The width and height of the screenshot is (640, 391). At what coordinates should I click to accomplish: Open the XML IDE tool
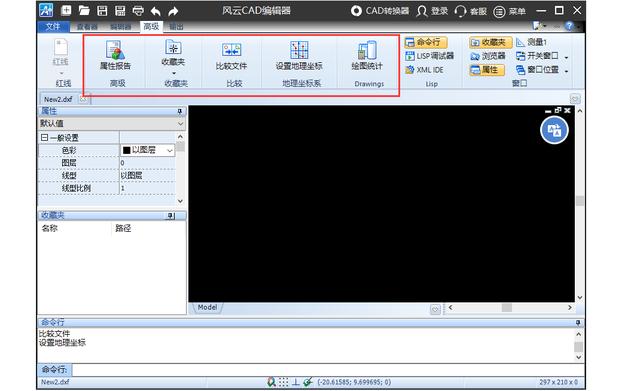(424, 70)
